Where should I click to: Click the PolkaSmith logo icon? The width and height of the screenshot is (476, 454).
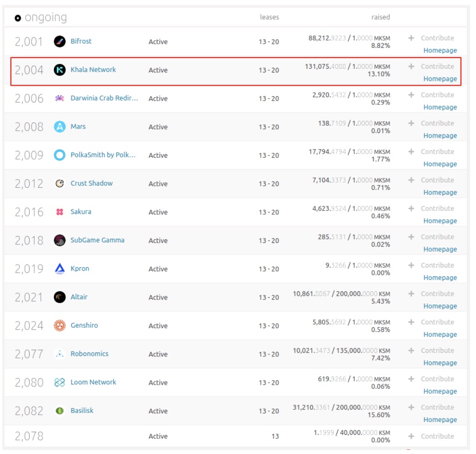(x=59, y=155)
